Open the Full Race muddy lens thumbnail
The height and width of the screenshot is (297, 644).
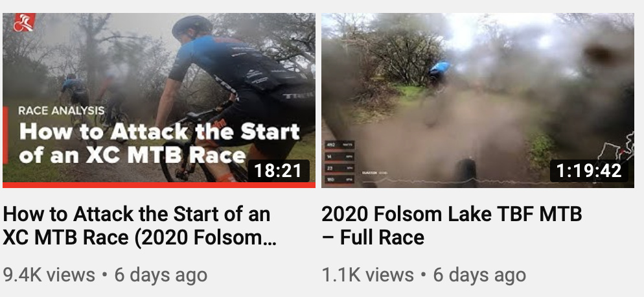pos(477,101)
